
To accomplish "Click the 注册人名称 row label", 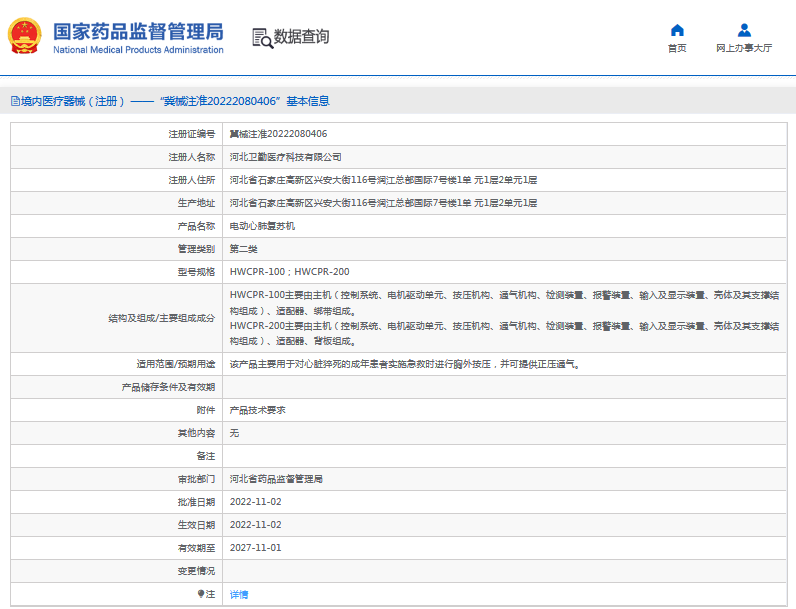I will click(x=192, y=157).
